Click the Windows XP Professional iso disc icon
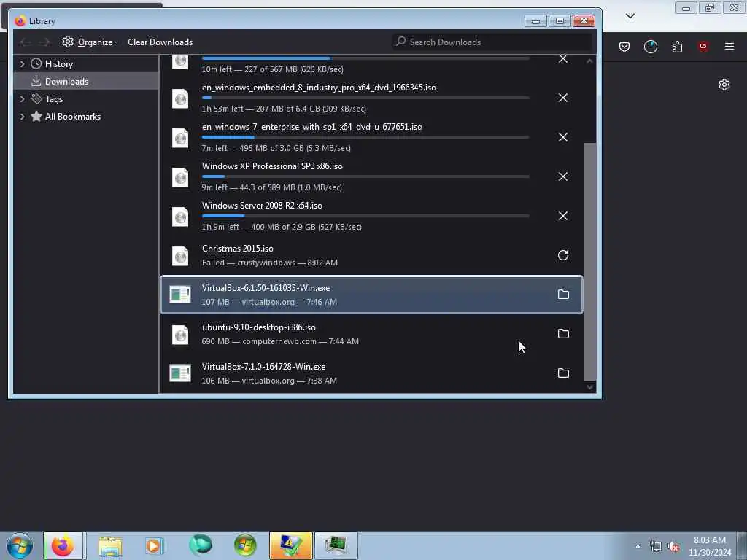The width and height of the screenshot is (747, 560). [x=180, y=177]
